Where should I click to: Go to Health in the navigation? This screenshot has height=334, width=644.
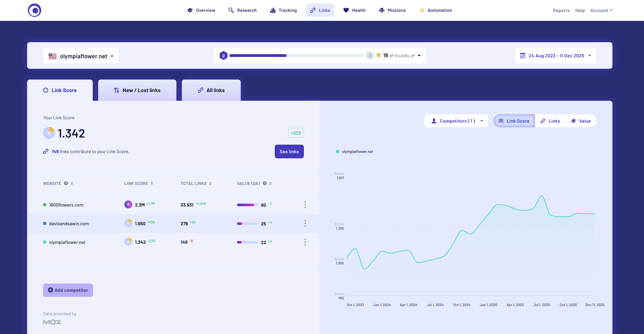tap(355, 11)
